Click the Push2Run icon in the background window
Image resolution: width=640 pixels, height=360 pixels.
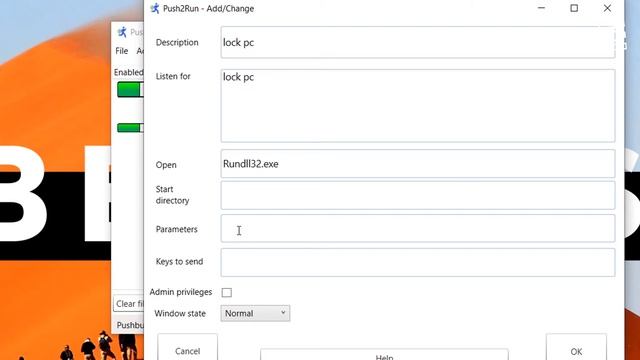click(122, 32)
